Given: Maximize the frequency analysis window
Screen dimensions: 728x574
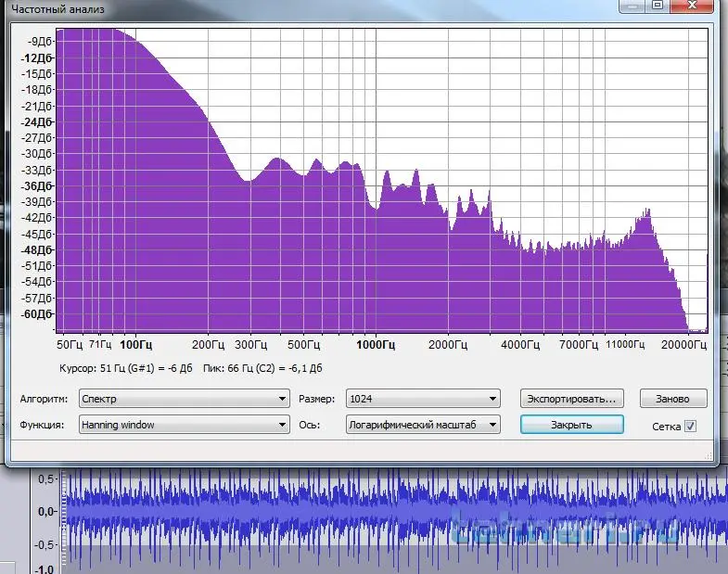Looking at the screenshot, I should point(658,6).
